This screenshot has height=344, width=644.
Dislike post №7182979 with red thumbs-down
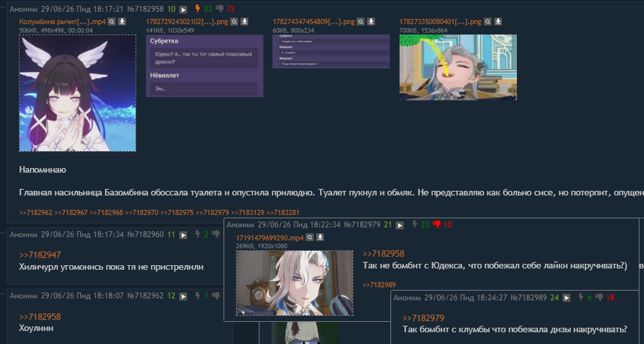click(437, 225)
